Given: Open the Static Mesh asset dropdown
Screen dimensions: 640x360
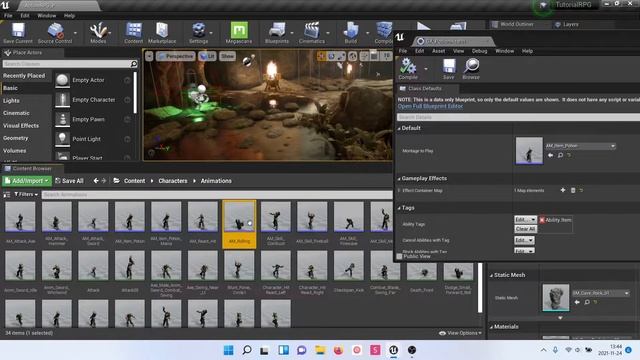Looking at the screenshot, I should [600, 293].
